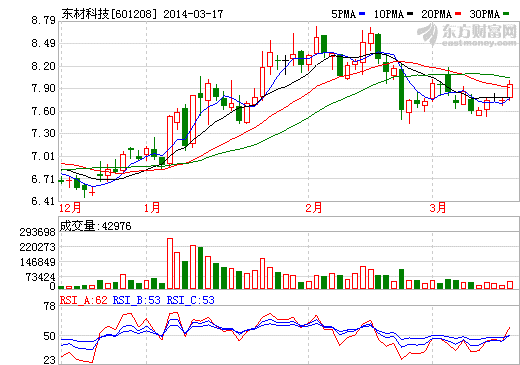Click the 78 RSI axis label
Viewport: 520px width, 365px height.
click(x=50, y=306)
